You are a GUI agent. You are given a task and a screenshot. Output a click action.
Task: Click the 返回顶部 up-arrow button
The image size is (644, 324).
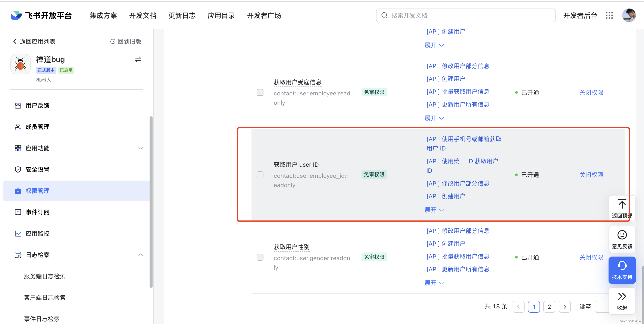tap(622, 209)
